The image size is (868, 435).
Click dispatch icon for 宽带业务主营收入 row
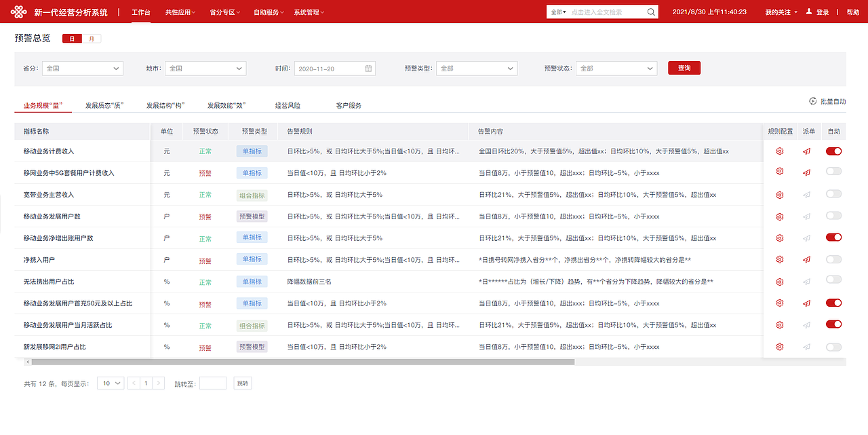[806, 195]
